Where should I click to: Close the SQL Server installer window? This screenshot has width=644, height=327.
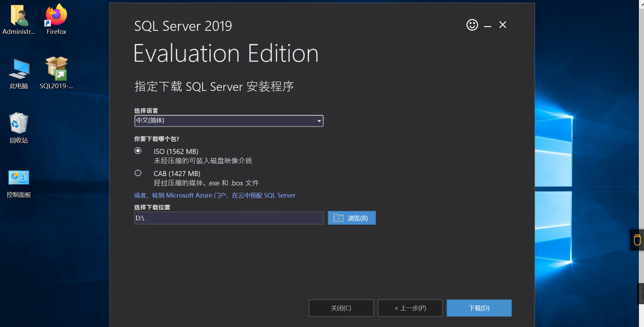503,25
